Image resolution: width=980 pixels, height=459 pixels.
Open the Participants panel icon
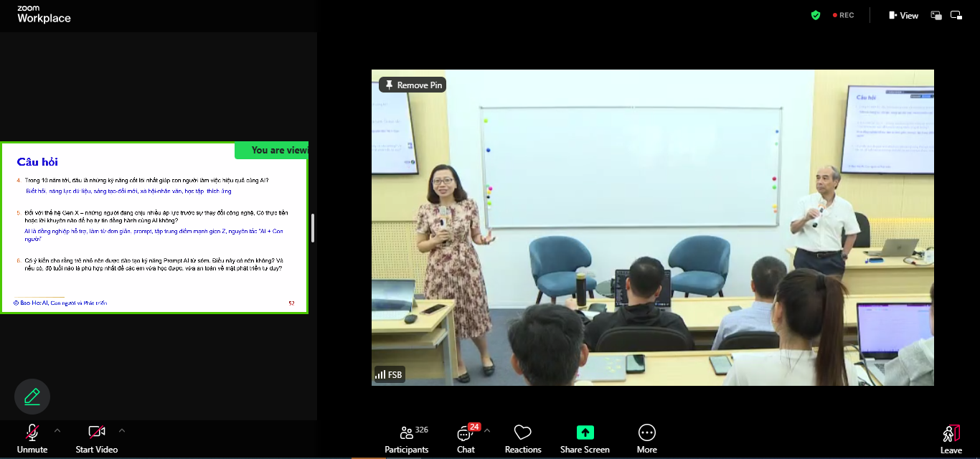[x=406, y=433]
